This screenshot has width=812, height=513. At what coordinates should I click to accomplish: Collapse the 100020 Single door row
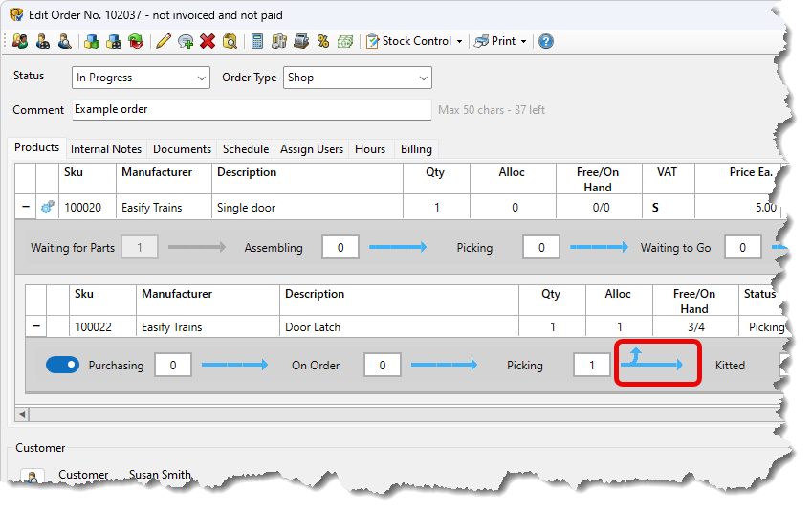click(x=24, y=207)
